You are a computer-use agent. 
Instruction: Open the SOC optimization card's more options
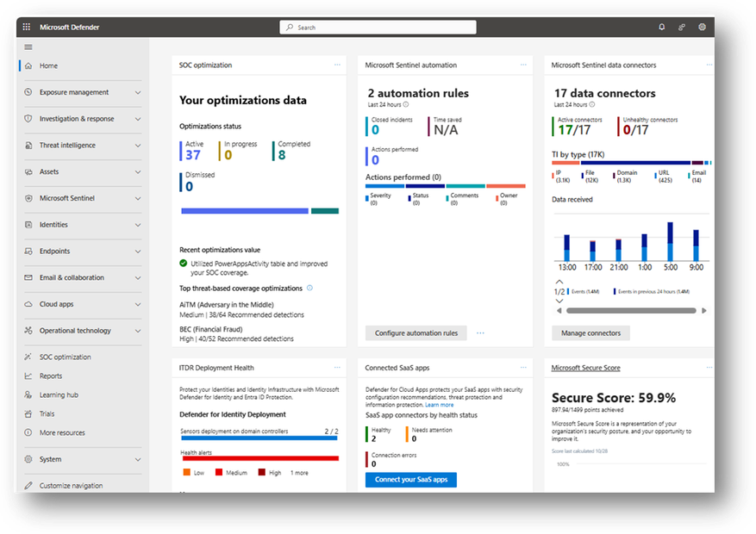click(x=337, y=65)
